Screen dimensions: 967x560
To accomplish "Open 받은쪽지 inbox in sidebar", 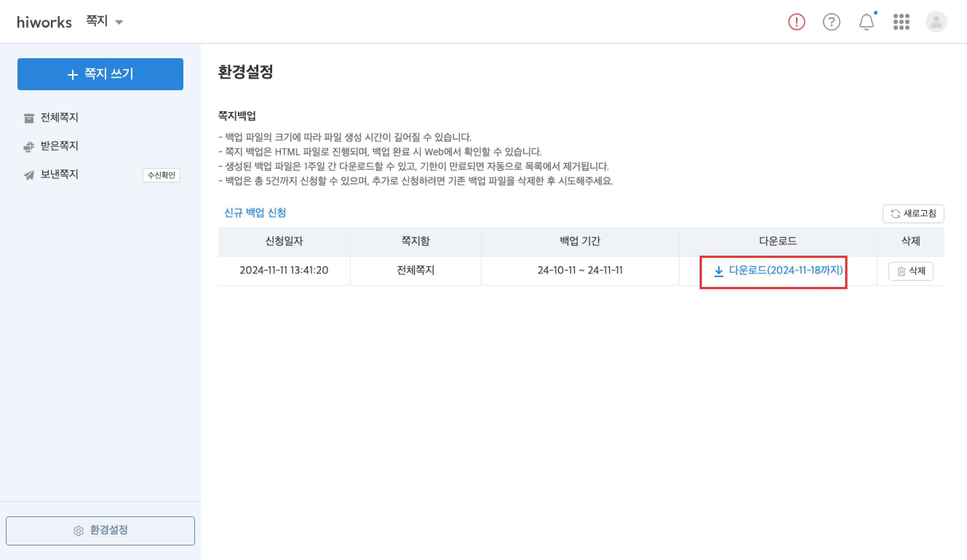I will coord(59,146).
